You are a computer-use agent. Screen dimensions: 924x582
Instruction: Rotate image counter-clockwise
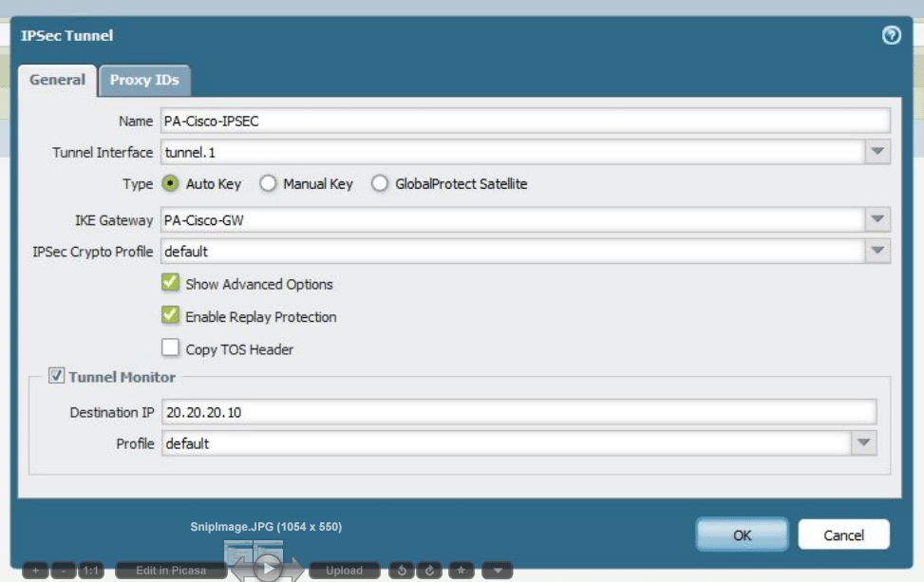pyautogui.click(x=402, y=571)
